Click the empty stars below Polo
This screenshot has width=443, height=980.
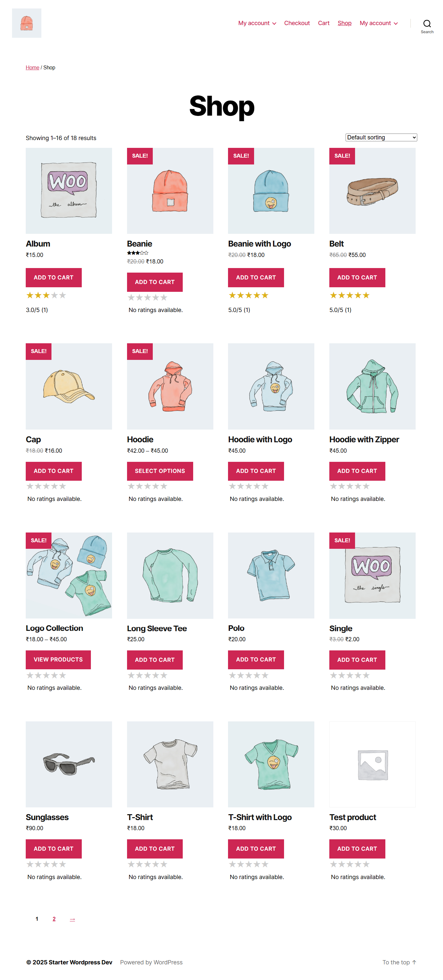coord(248,675)
